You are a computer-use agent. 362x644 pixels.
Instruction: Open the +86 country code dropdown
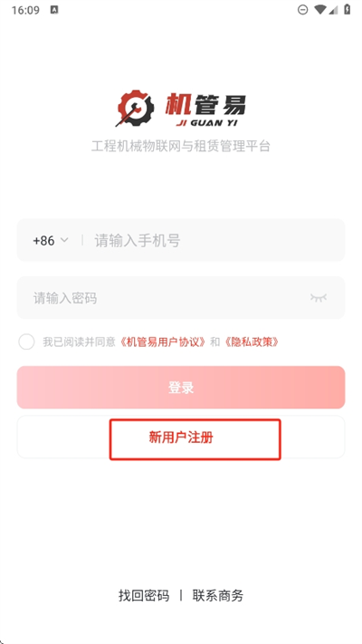(x=50, y=241)
